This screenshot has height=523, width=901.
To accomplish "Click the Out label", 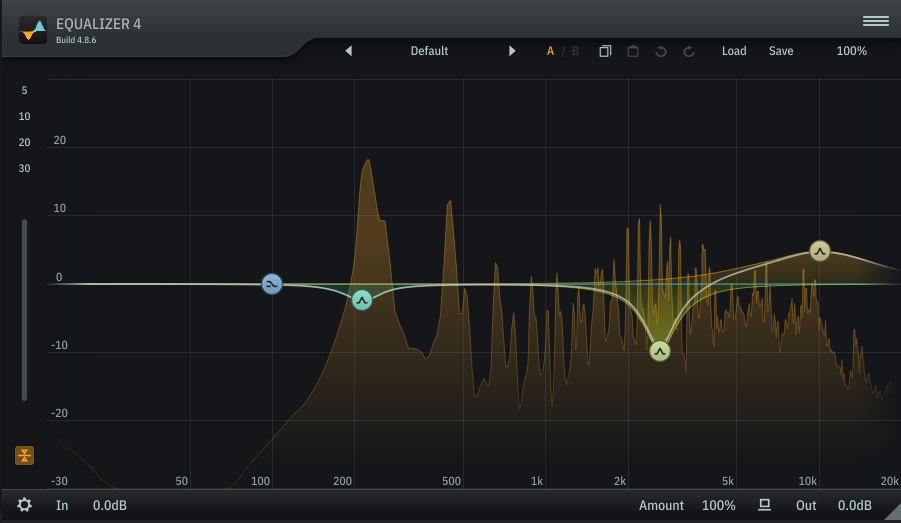I will point(806,506).
